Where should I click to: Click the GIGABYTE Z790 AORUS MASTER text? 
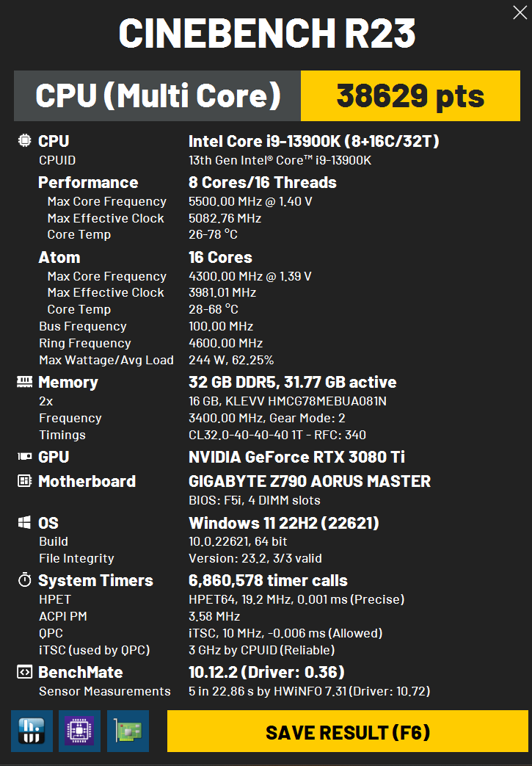click(310, 481)
